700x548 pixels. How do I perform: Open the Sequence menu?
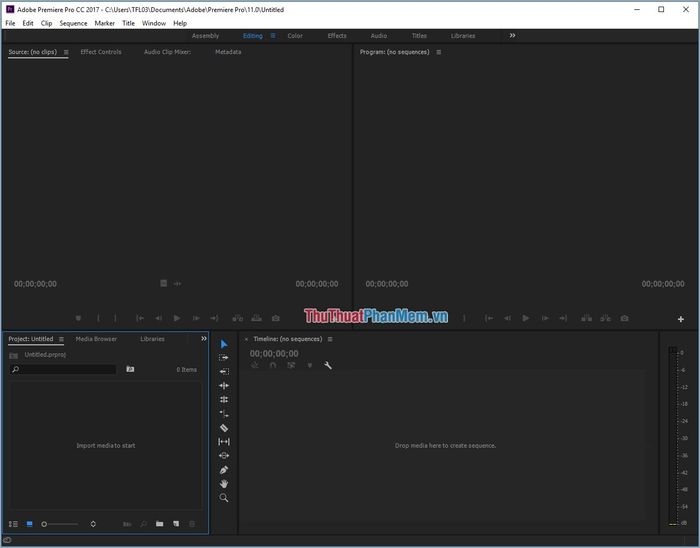(x=73, y=23)
